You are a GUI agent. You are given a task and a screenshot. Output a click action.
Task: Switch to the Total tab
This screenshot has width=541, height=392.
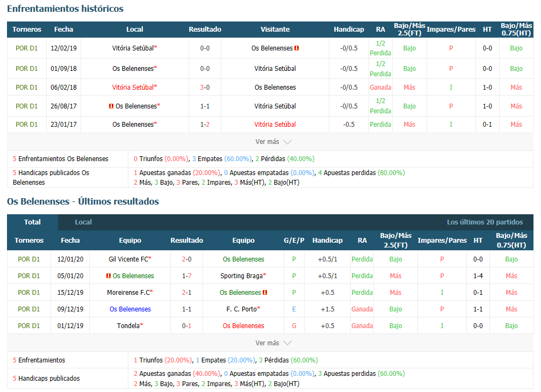click(32, 222)
